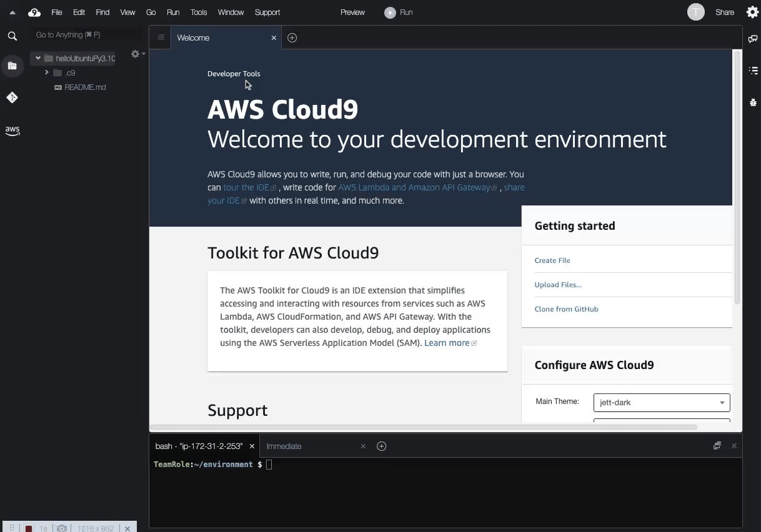Viewport: 761px width, 532px height.
Task: Close the Welcome tab
Action: click(x=274, y=38)
